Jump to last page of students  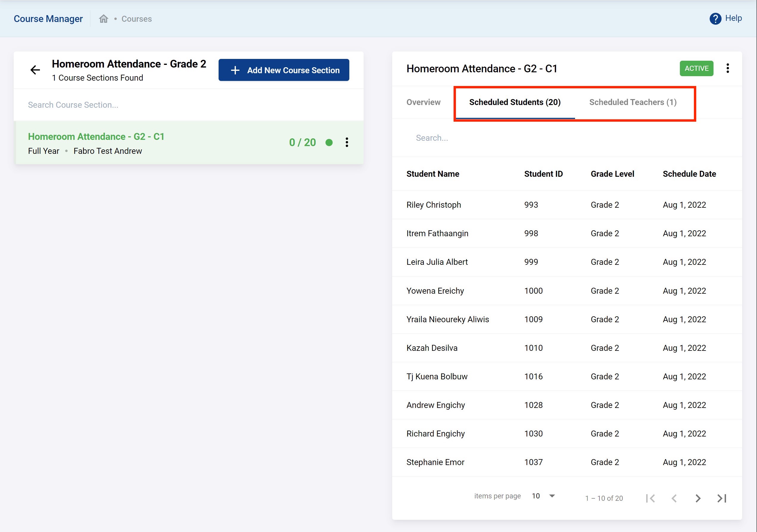721,498
